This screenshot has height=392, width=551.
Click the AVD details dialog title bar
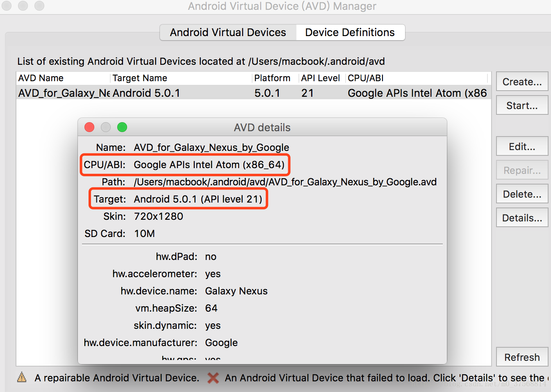click(x=262, y=128)
